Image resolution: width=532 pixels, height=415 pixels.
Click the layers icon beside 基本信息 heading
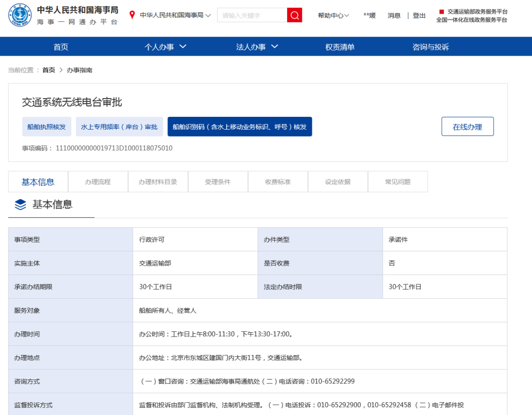point(20,205)
